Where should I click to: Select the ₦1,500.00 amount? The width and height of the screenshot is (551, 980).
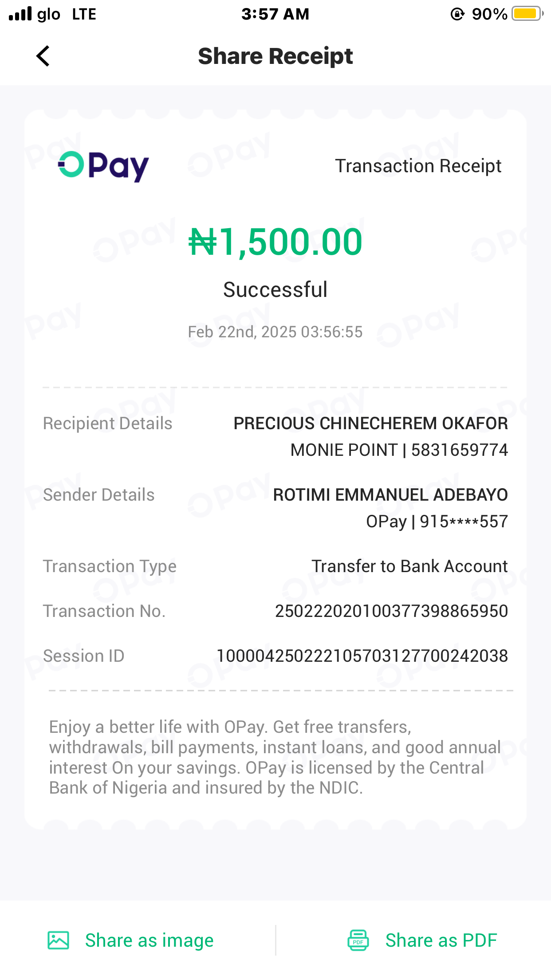pyautogui.click(x=275, y=242)
